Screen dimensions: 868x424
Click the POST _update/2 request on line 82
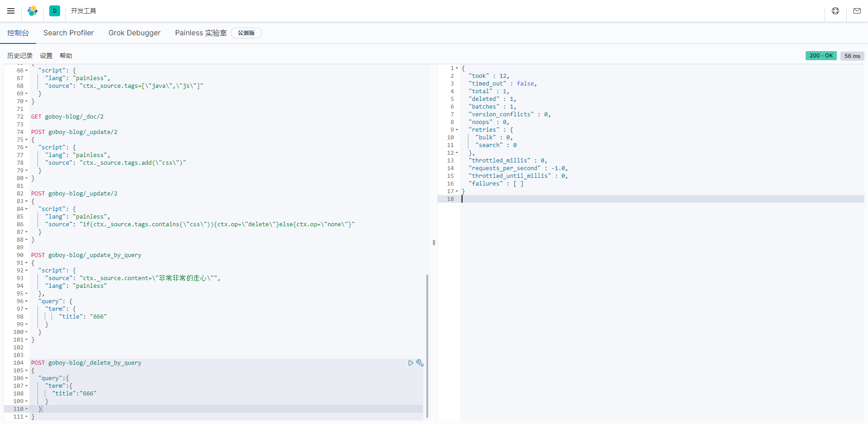coord(74,194)
